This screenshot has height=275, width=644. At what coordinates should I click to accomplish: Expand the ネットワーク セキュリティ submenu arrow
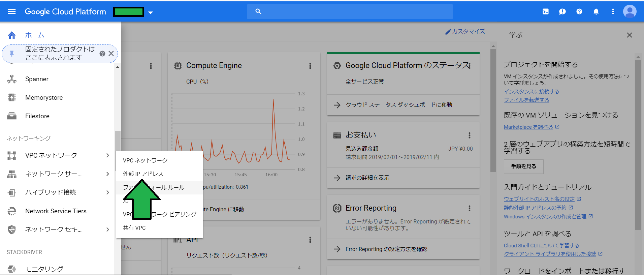click(107, 230)
